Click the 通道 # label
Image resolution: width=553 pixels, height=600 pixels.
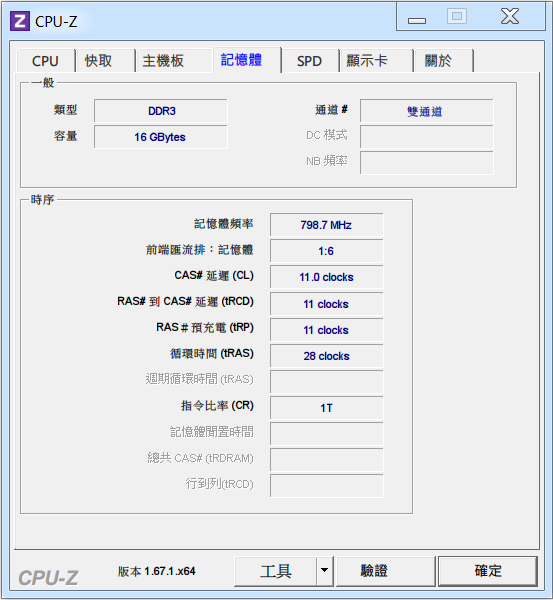click(x=331, y=110)
